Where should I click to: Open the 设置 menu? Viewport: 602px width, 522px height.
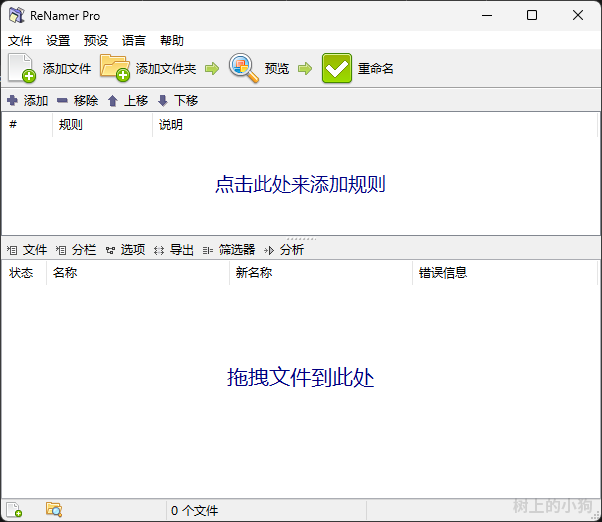[x=58, y=41]
